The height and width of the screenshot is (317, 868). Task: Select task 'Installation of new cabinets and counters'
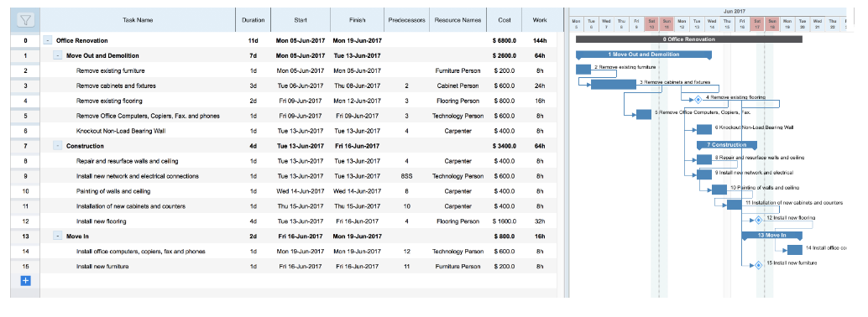(131, 205)
